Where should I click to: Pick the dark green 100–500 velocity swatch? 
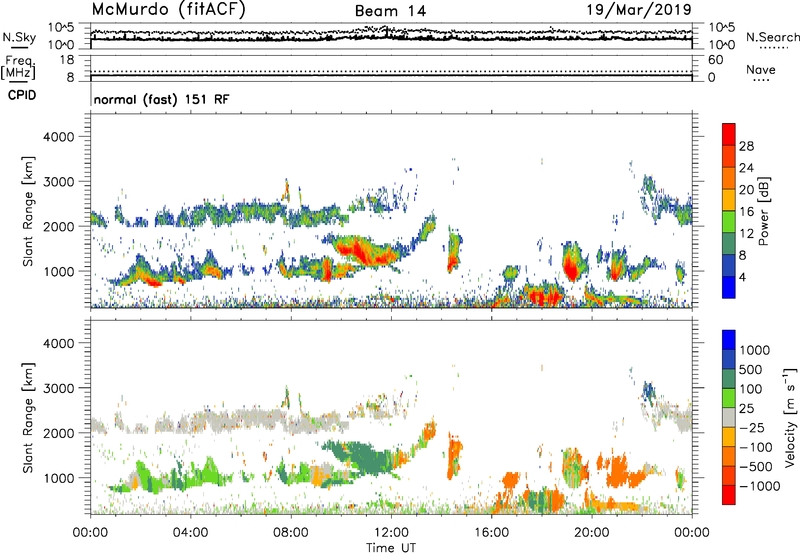(x=729, y=379)
